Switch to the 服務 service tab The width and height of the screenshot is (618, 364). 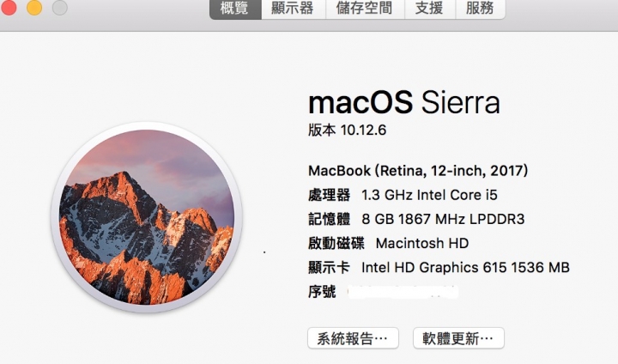(480, 9)
